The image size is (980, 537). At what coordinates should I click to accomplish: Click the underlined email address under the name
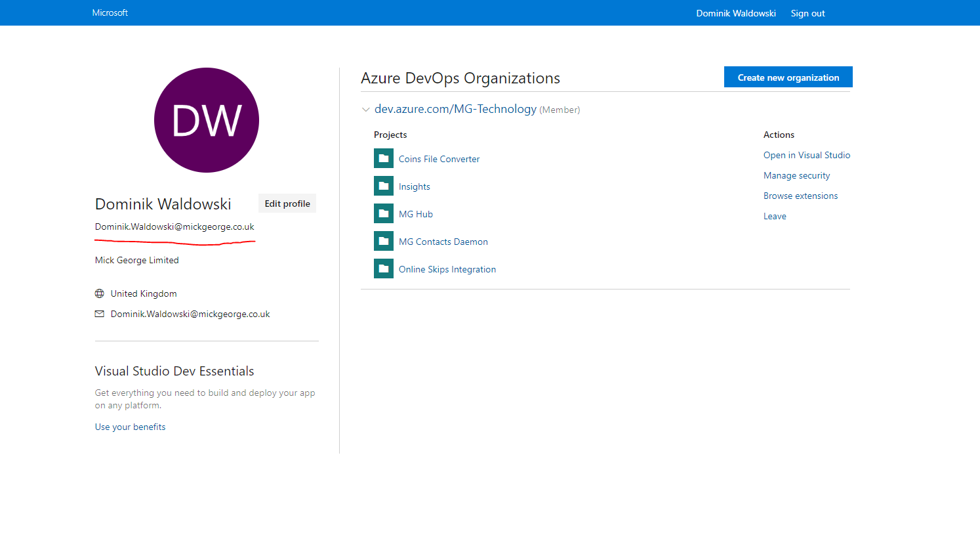coord(174,226)
